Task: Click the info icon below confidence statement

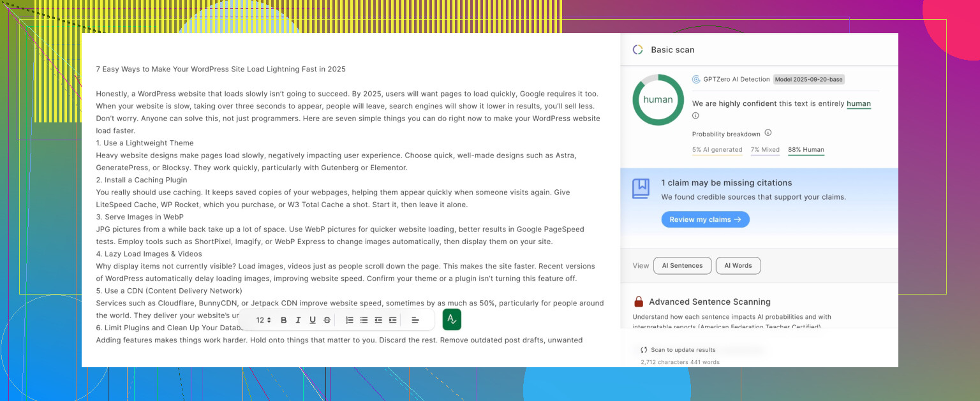Action: pos(695,116)
